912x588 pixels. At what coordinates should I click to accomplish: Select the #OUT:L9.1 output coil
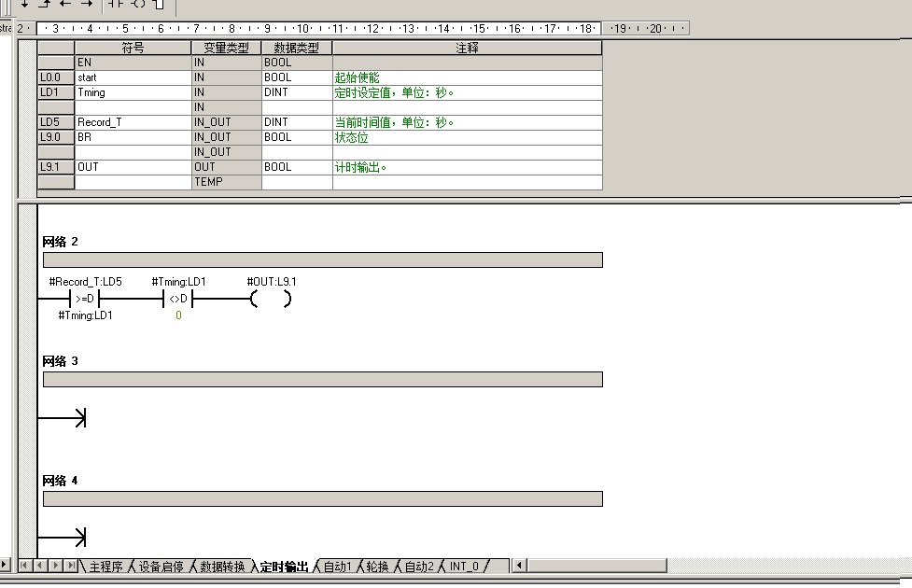click(271, 299)
